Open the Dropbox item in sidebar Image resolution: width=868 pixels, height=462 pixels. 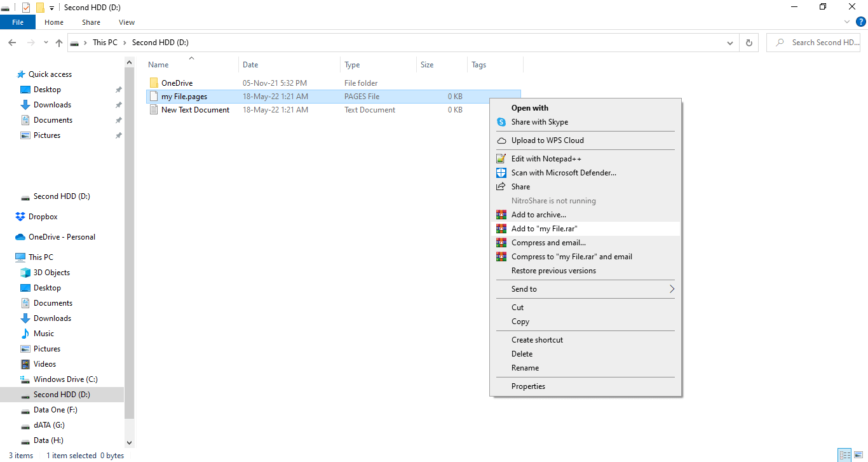point(43,217)
